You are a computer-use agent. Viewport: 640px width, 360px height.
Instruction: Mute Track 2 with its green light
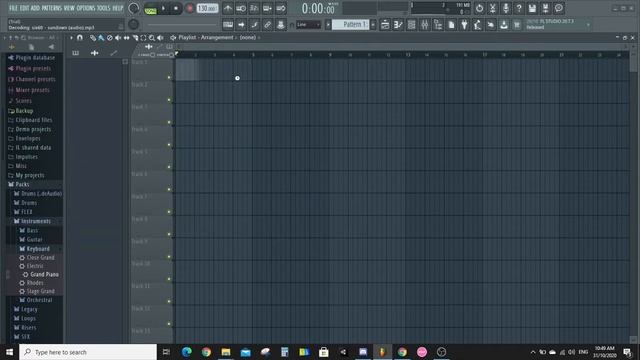[169, 100]
